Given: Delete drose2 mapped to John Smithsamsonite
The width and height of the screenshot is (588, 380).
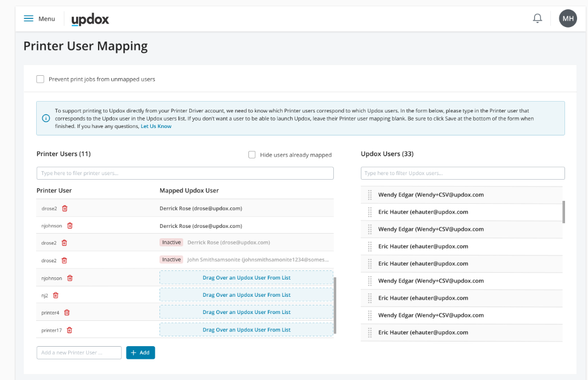Looking at the screenshot, I should (x=64, y=261).
